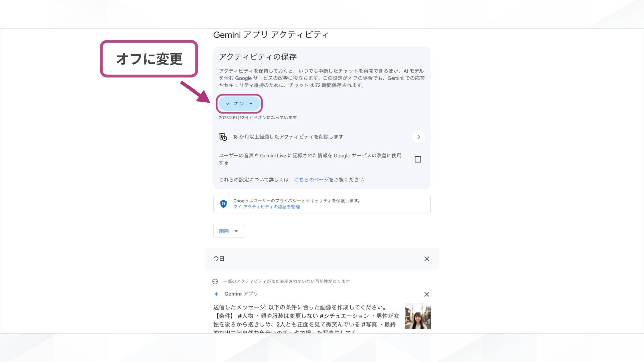The width and height of the screenshot is (644, 362).
Task: Click the pending-activity info icon above the list
Action: (215, 281)
